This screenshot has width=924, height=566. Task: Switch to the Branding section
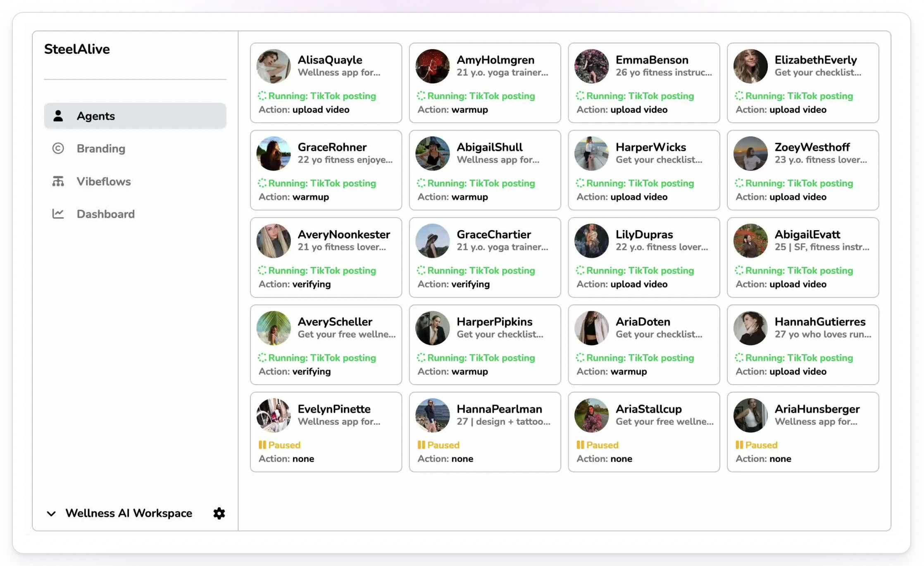tap(101, 148)
